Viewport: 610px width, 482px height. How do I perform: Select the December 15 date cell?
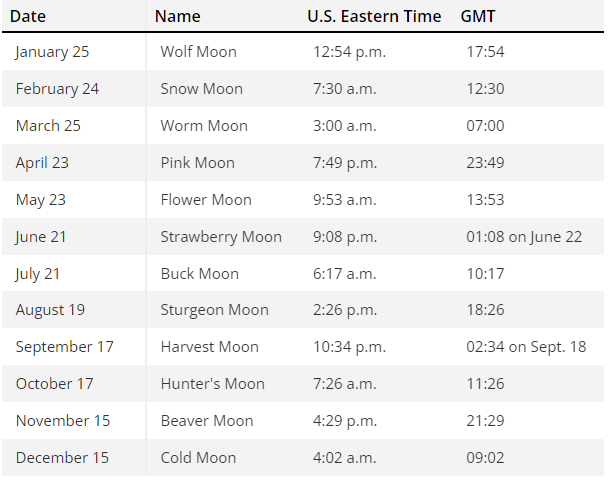(x=62, y=457)
